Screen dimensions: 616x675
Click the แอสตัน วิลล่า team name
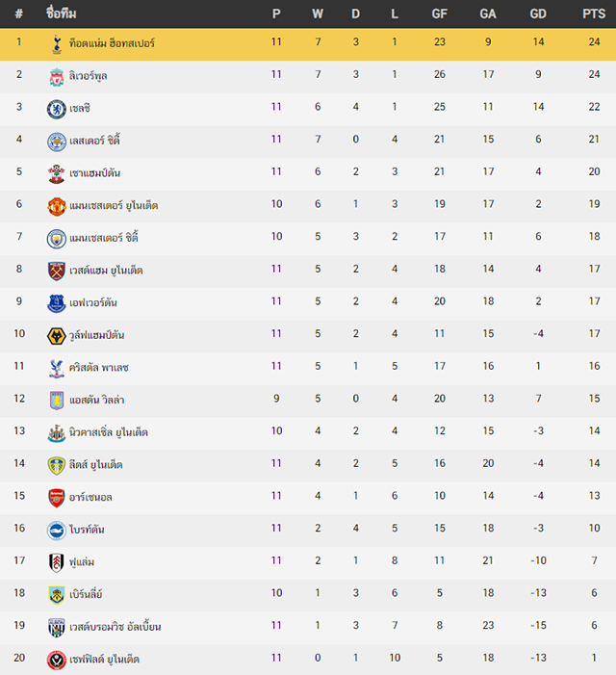tap(97, 400)
